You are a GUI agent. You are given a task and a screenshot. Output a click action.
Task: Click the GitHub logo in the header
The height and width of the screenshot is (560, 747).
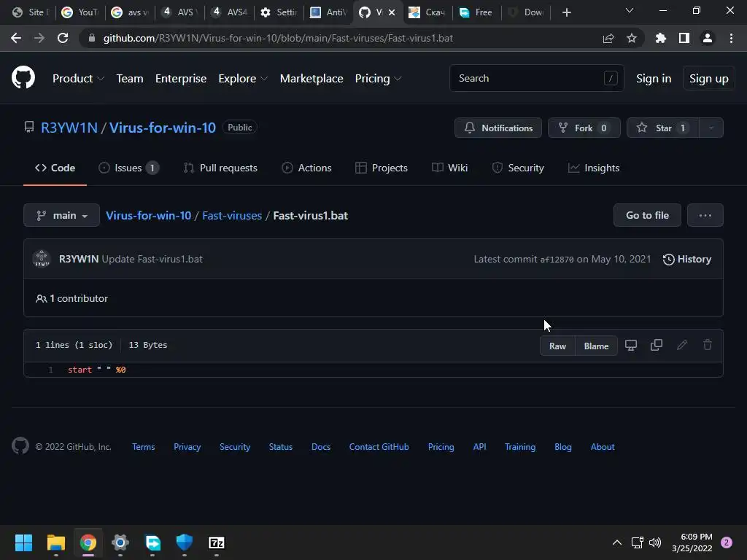[x=23, y=78]
